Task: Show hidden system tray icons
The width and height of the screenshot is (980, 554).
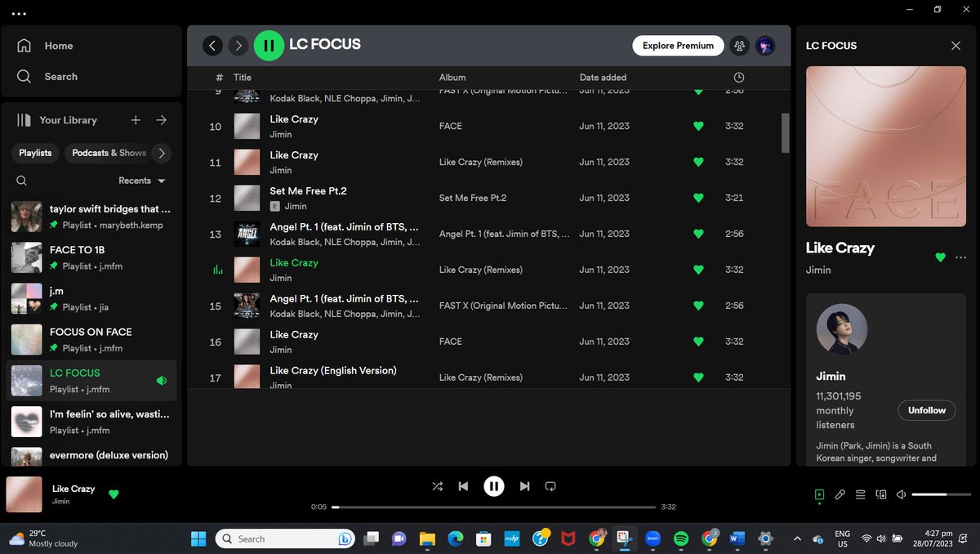Action: click(x=797, y=538)
